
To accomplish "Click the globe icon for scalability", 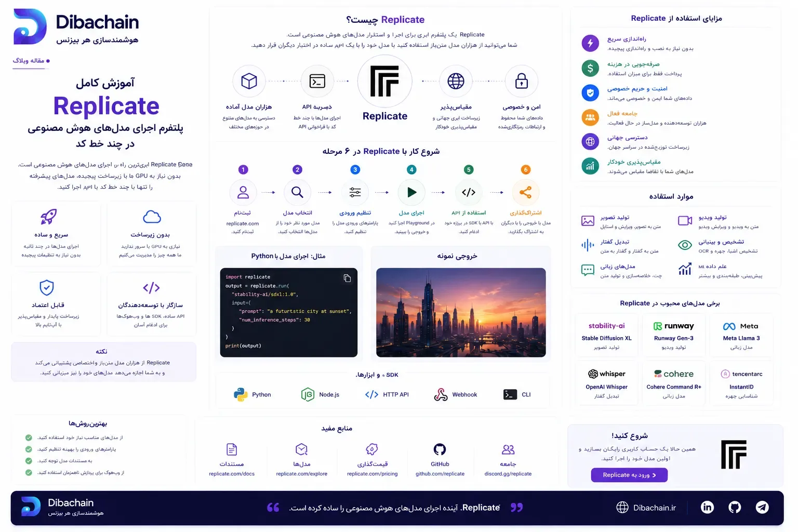I will pos(456,81).
